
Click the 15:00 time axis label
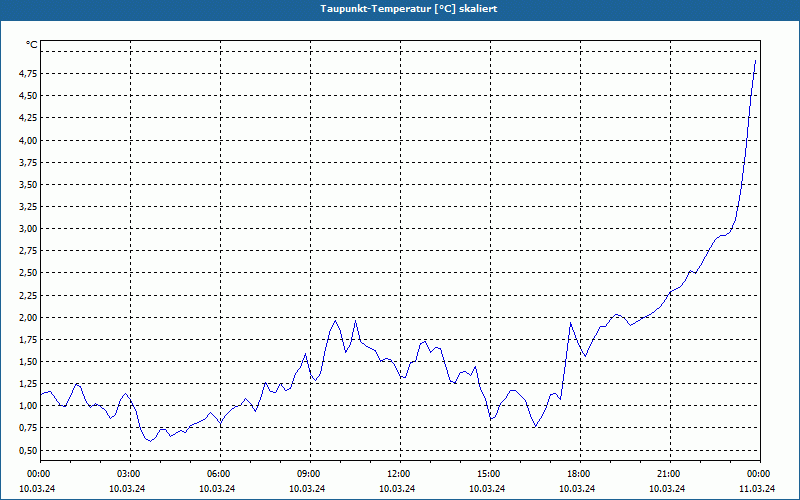tap(490, 474)
